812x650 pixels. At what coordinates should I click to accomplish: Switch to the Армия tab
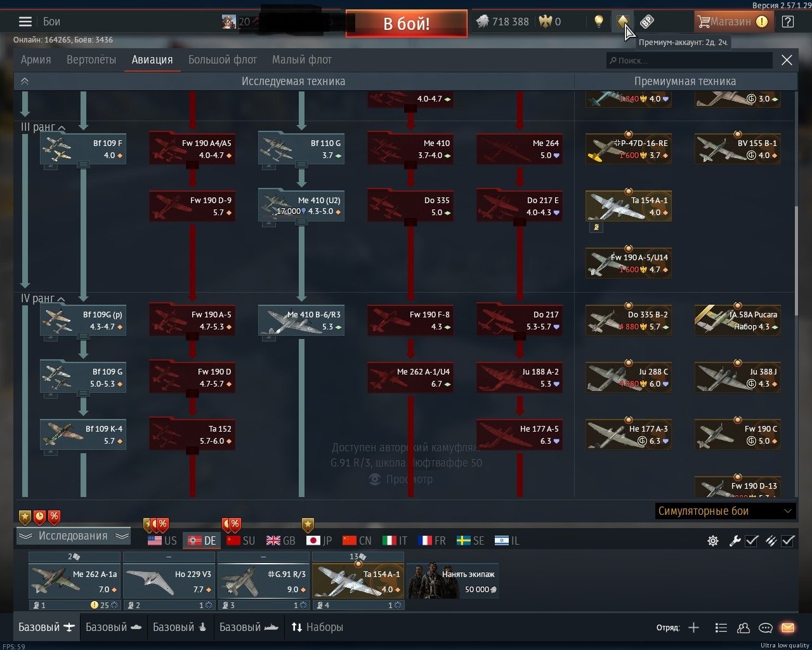tap(36, 60)
